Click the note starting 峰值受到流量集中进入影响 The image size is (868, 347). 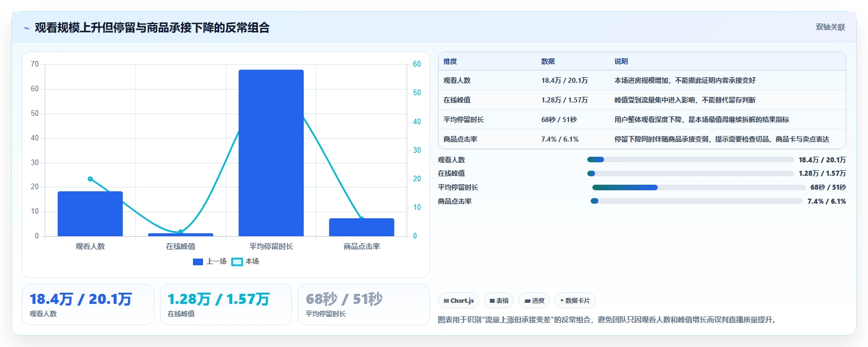pyautogui.click(x=685, y=100)
